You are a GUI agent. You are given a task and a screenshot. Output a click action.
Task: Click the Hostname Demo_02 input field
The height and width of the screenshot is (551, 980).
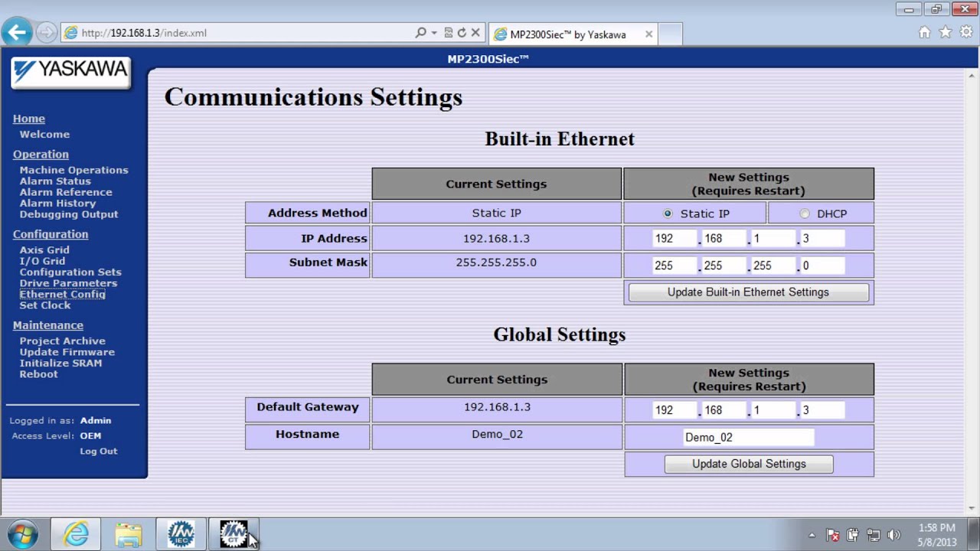click(749, 438)
